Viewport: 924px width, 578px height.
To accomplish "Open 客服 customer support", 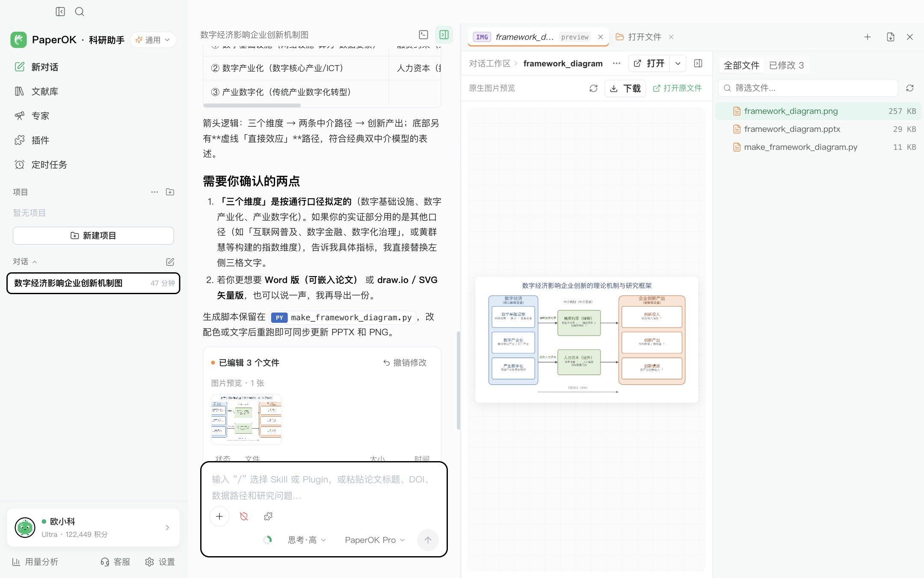I will [x=115, y=562].
